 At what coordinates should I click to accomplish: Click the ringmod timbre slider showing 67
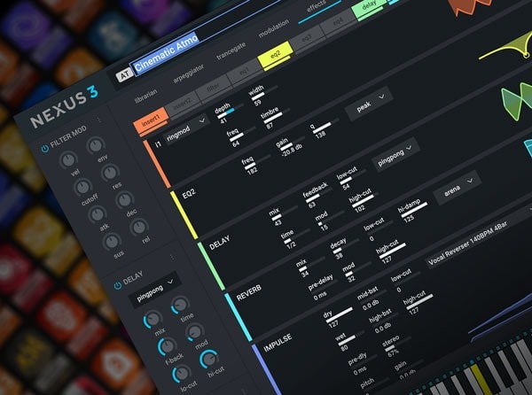[x=276, y=114]
